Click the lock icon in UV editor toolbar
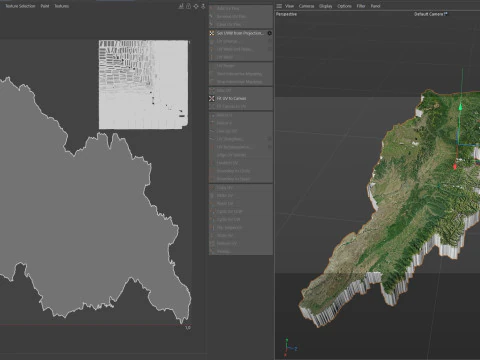This screenshot has height=360, width=480. 188,6
